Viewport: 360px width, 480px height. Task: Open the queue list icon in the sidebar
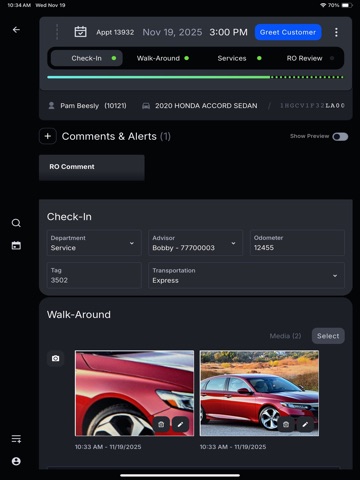[16, 439]
